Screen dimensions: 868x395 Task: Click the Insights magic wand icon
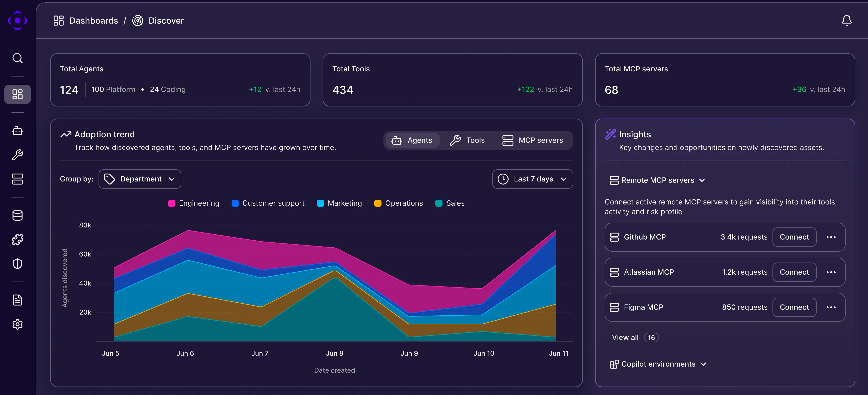click(x=610, y=134)
